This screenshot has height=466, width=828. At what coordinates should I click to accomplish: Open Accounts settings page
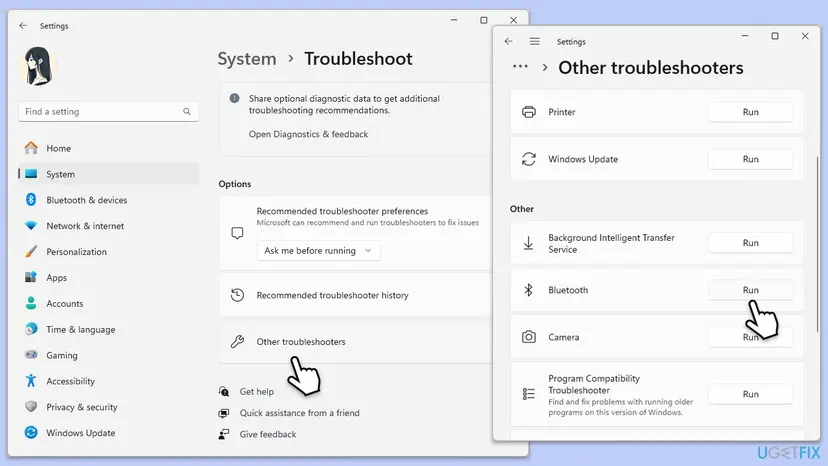coord(108,303)
